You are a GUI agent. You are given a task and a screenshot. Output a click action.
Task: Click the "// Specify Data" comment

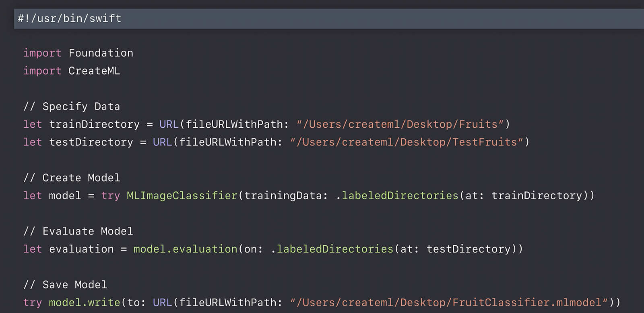72,106
